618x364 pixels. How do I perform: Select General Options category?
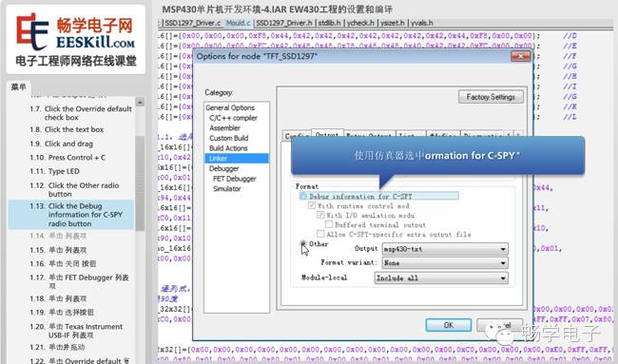coord(230,107)
